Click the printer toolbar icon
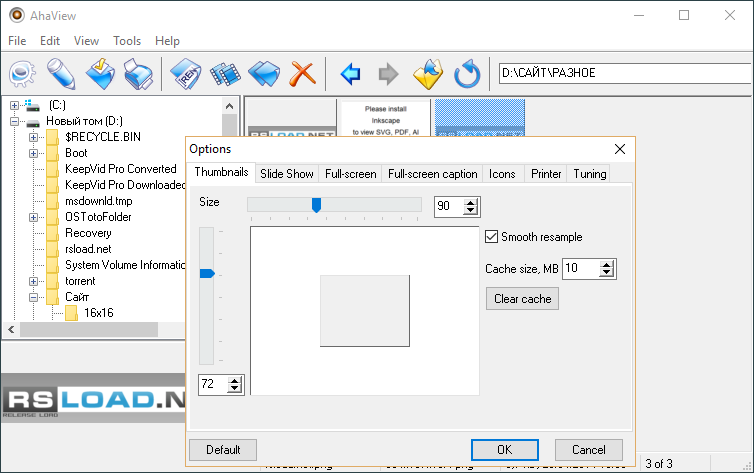The width and height of the screenshot is (754, 473). coord(138,74)
